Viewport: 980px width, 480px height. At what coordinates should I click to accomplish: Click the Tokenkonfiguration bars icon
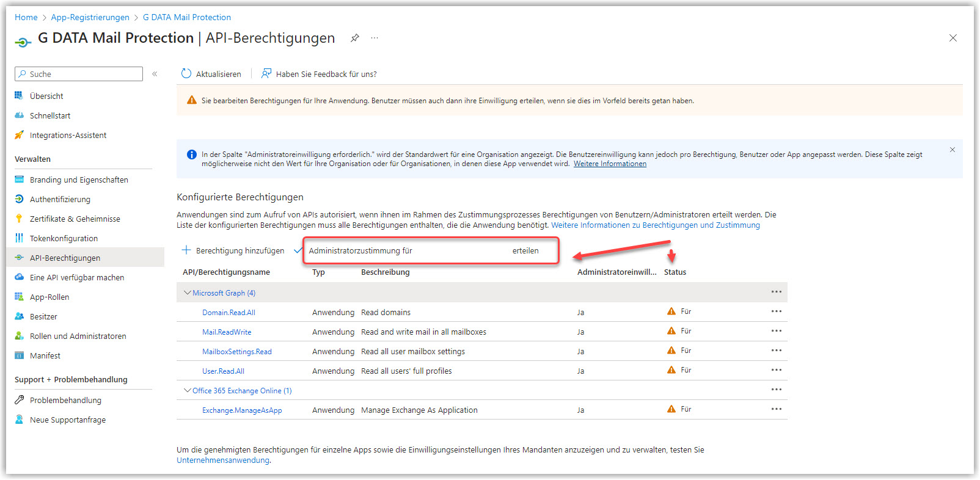point(19,238)
